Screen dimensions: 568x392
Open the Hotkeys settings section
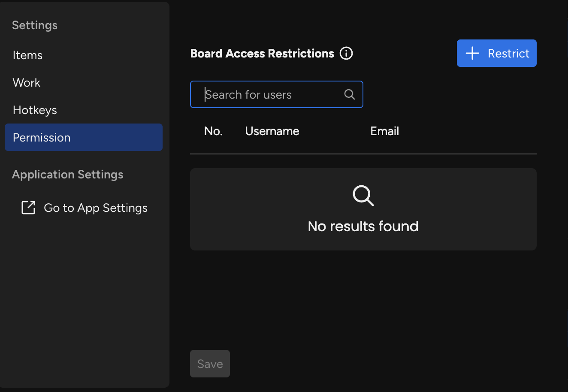tap(35, 110)
